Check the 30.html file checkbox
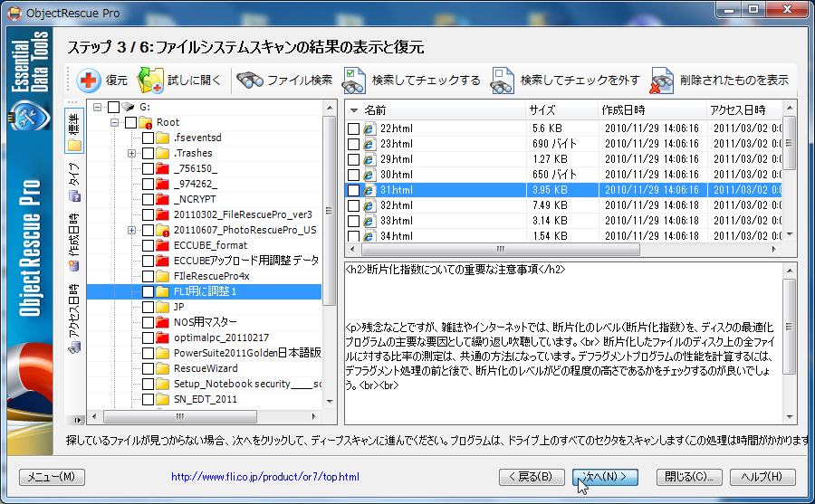Image resolution: width=815 pixels, height=504 pixels. pyautogui.click(x=353, y=175)
